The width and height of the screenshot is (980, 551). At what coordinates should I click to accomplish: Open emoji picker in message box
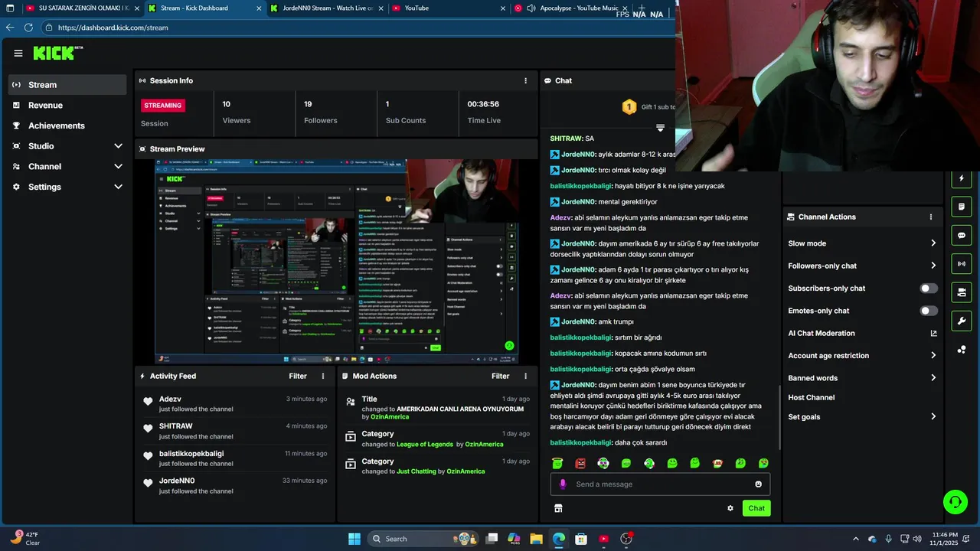pyautogui.click(x=759, y=484)
